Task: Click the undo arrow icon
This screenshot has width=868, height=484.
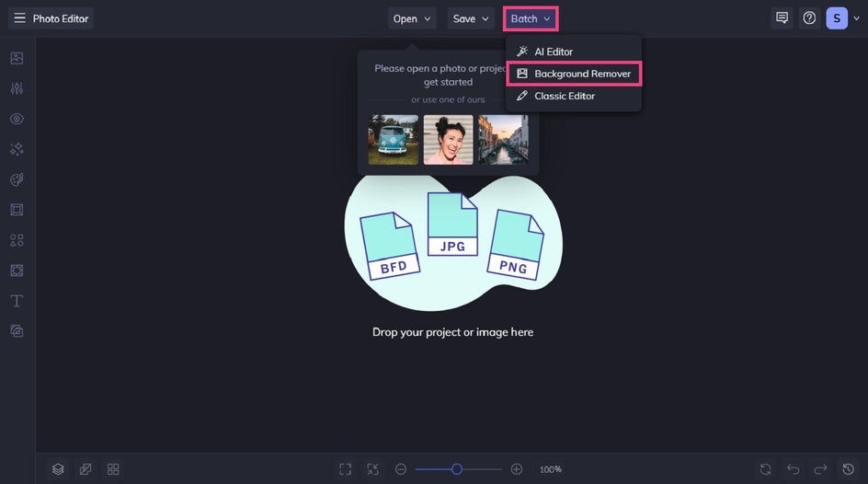Action: [794, 469]
